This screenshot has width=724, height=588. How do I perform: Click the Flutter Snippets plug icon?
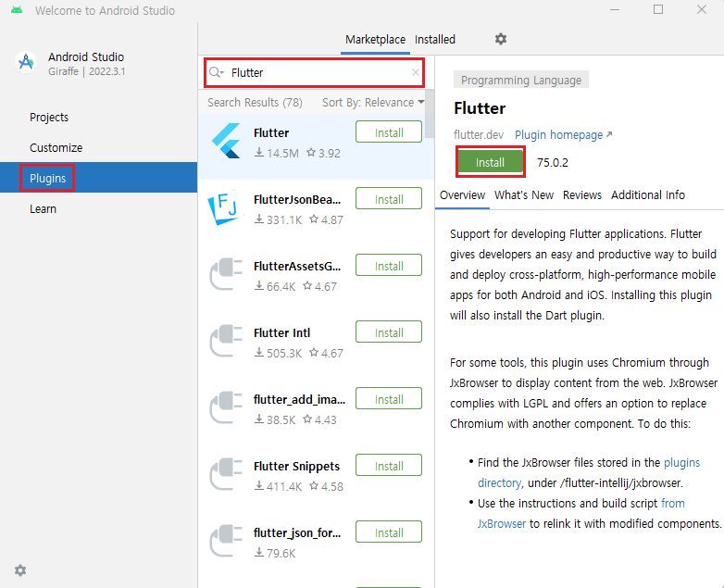coord(226,474)
